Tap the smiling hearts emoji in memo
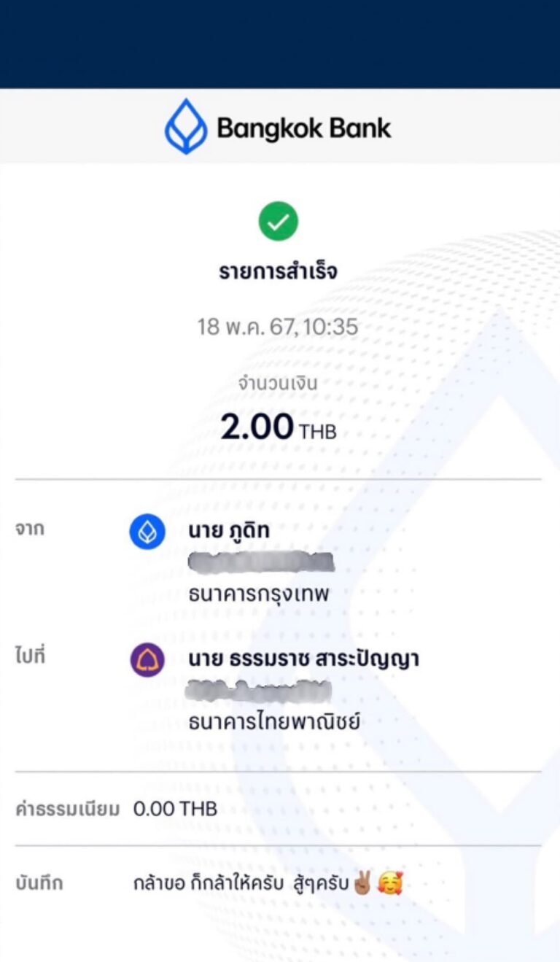The width and height of the screenshot is (560, 962). pyautogui.click(x=390, y=883)
